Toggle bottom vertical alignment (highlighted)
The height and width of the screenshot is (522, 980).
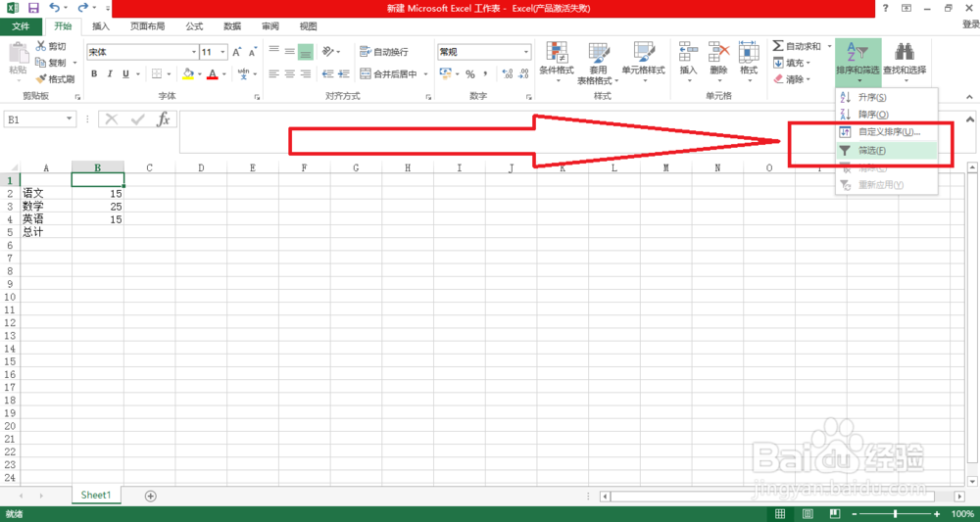306,52
